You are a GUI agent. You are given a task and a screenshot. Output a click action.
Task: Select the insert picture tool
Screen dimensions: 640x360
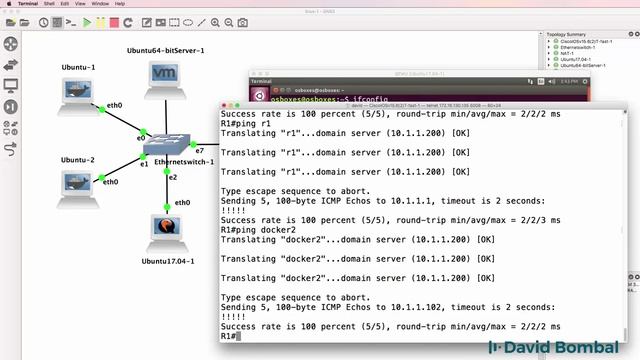click(160, 23)
